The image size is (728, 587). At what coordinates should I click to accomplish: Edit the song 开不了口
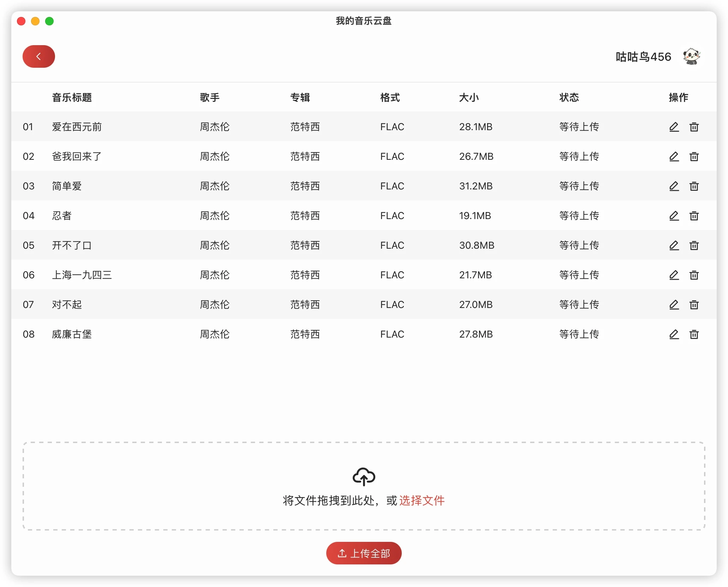tap(674, 245)
